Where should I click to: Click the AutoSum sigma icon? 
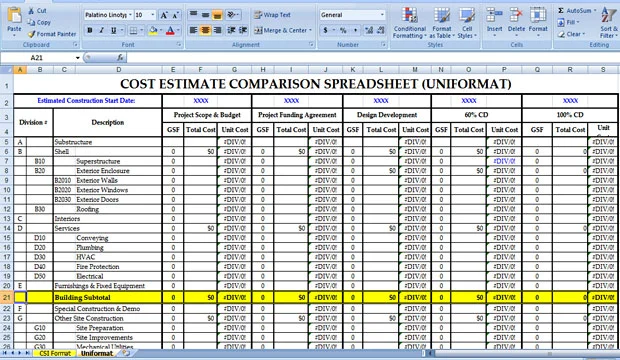pyautogui.click(x=561, y=11)
